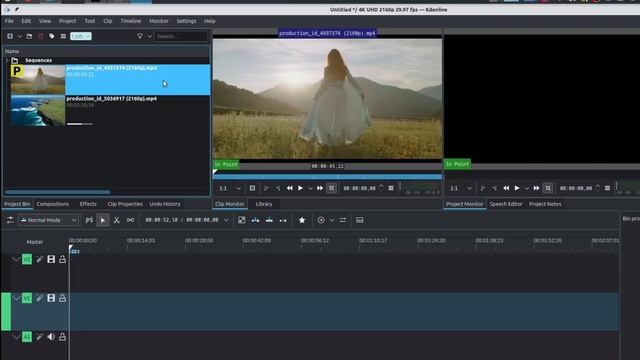Open the Normal Mode edit mode dropdown
640x360 pixels.
click(48, 220)
